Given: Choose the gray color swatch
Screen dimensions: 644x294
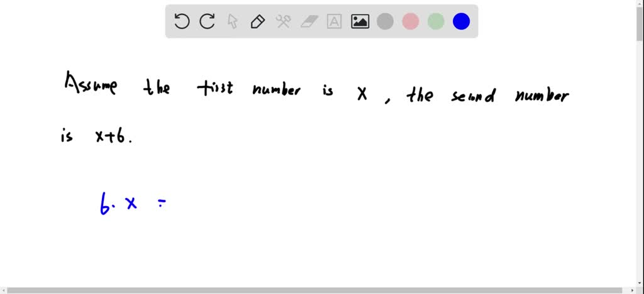Looking at the screenshot, I should tap(385, 21).
